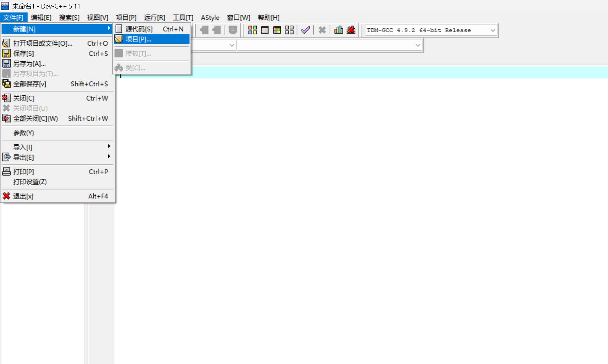Open the 工具[T] menu
Viewport: 608px width, 364px height.
pyautogui.click(x=183, y=17)
